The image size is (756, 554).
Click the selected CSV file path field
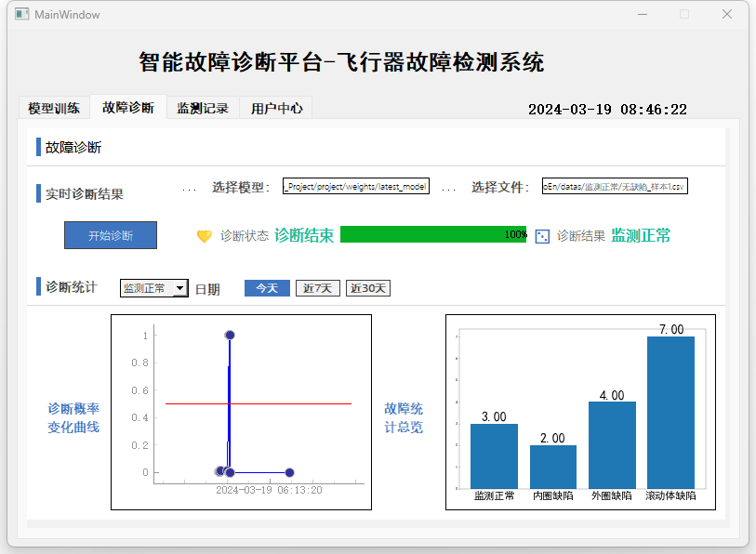615,187
